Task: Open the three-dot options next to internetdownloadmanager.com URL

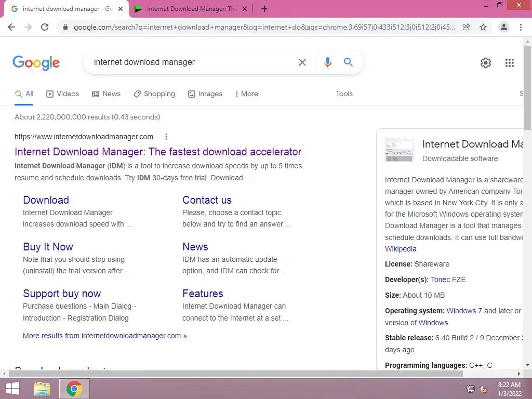Action: (x=166, y=137)
